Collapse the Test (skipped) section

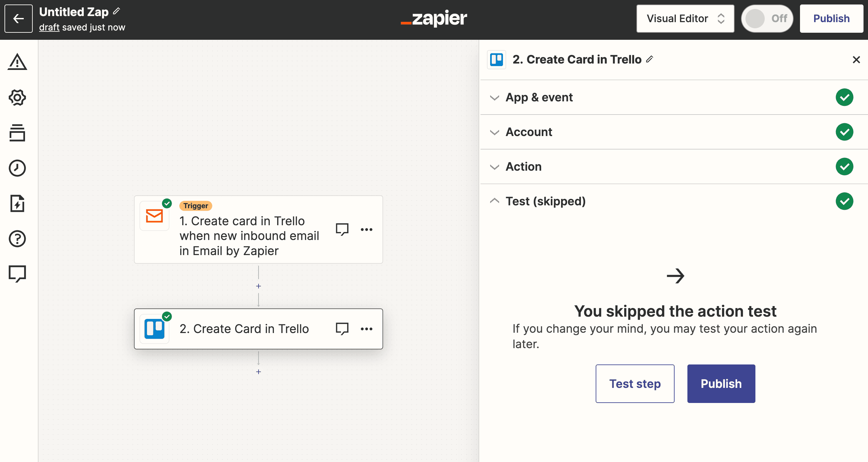click(x=674, y=201)
